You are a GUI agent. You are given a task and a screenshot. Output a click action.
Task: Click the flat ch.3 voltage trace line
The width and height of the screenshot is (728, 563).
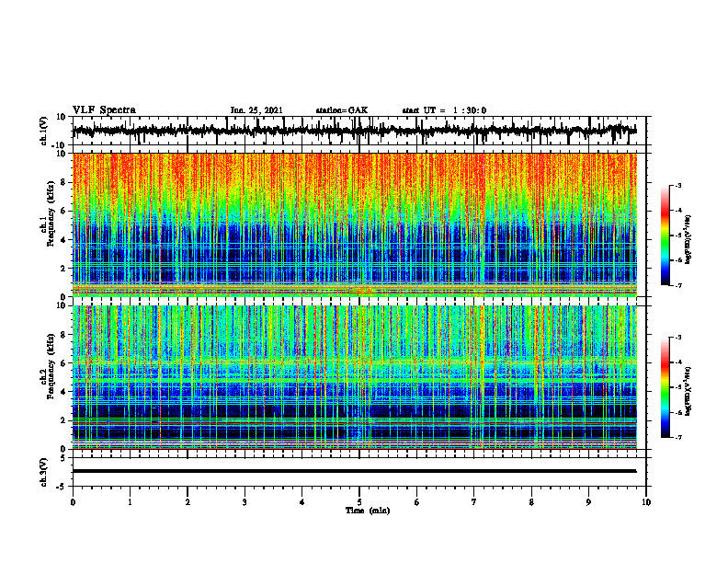(x=354, y=471)
